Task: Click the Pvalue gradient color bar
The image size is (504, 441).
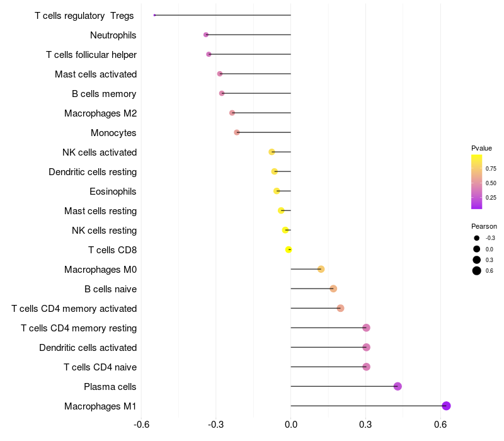Action: click(476, 181)
